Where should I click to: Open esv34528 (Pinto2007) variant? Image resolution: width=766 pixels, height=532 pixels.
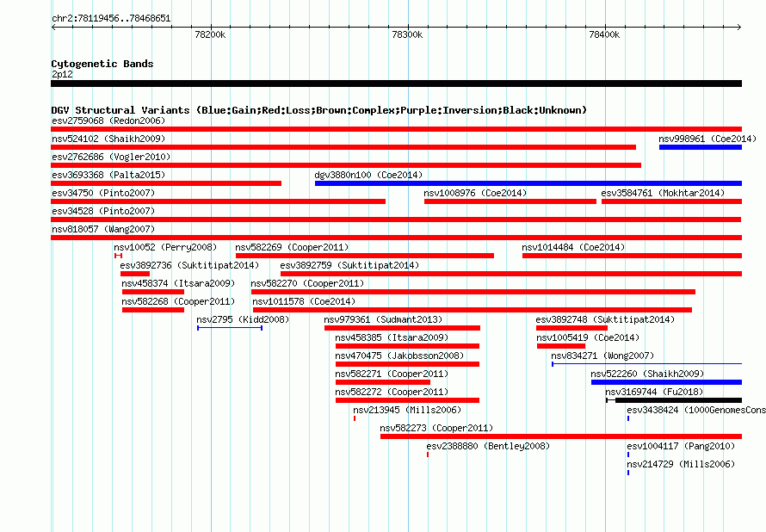[x=103, y=211]
